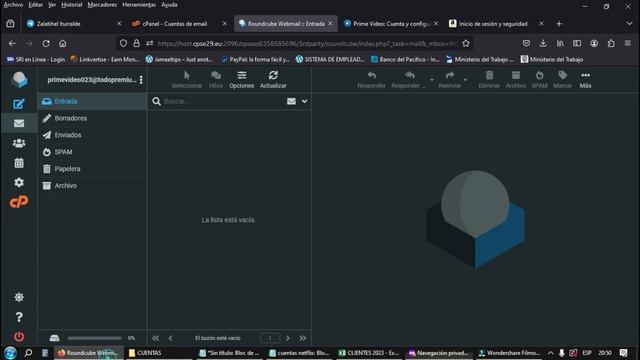The image size is (640, 360).
Task: Open the PayPal bookmark
Action: [256, 59]
